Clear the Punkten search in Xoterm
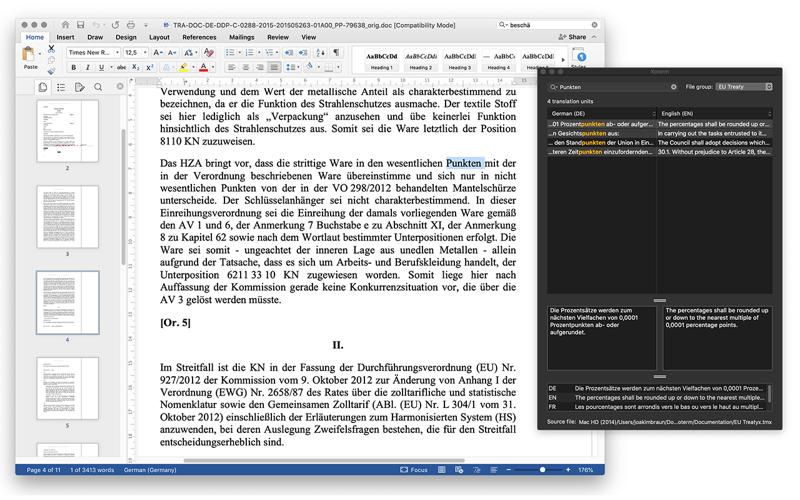Image resolution: width=800 pixels, height=500 pixels. click(x=673, y=87)
